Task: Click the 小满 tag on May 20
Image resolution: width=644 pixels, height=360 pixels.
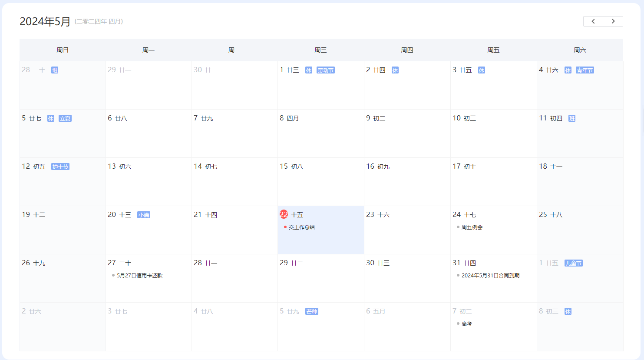Action: click(x=144, y=215)
